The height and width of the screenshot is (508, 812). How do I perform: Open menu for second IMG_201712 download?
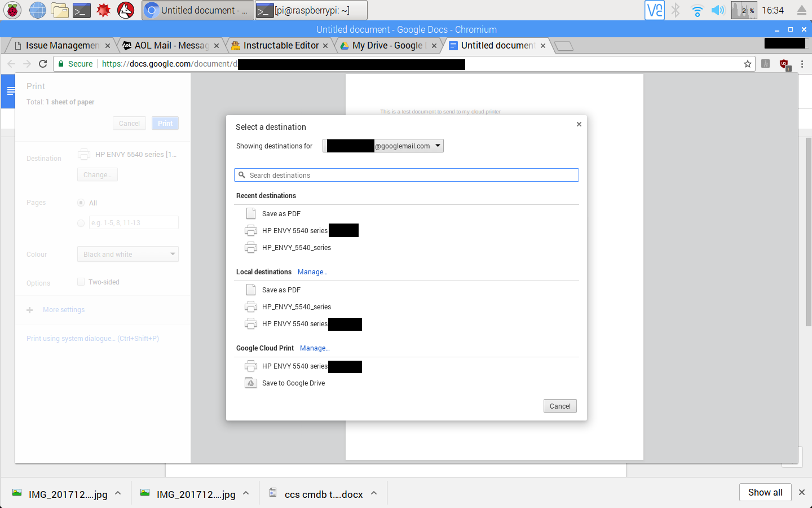coord(246,493)
